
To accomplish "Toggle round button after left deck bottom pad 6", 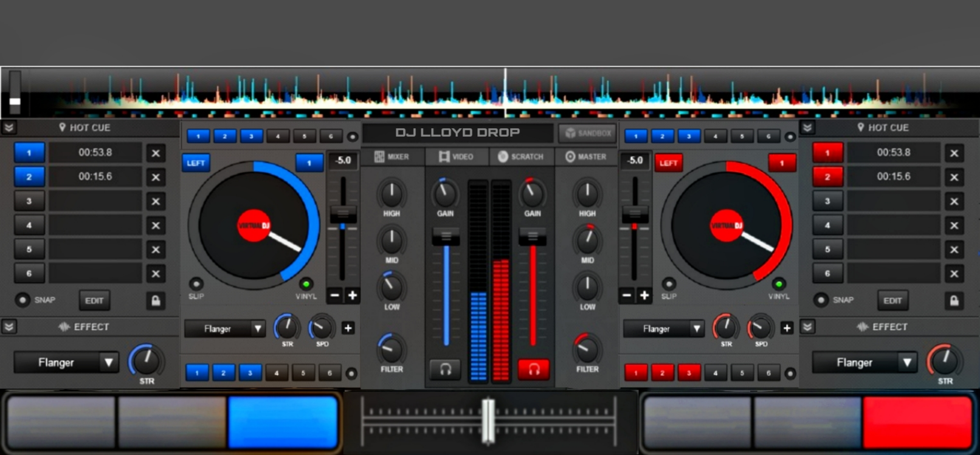I will (351, 373).
